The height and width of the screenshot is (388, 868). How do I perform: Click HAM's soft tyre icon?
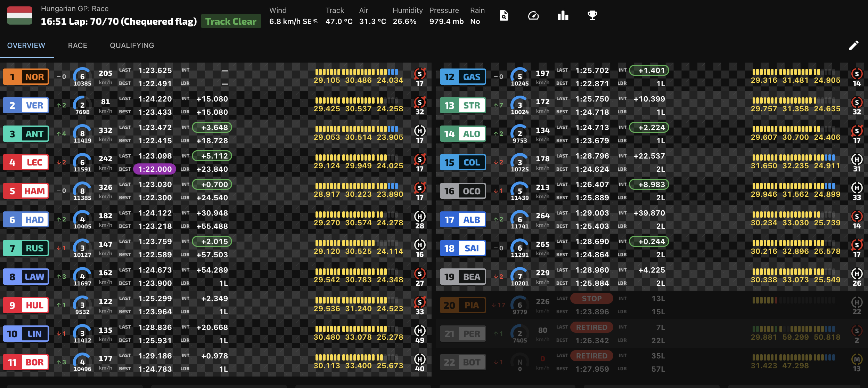(420, 188)
